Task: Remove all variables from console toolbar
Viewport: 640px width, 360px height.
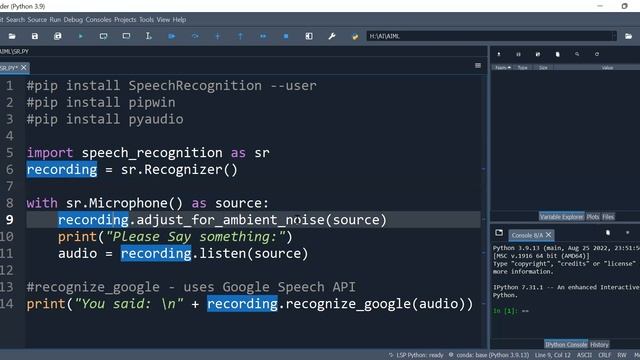Action: coord(608,233)
